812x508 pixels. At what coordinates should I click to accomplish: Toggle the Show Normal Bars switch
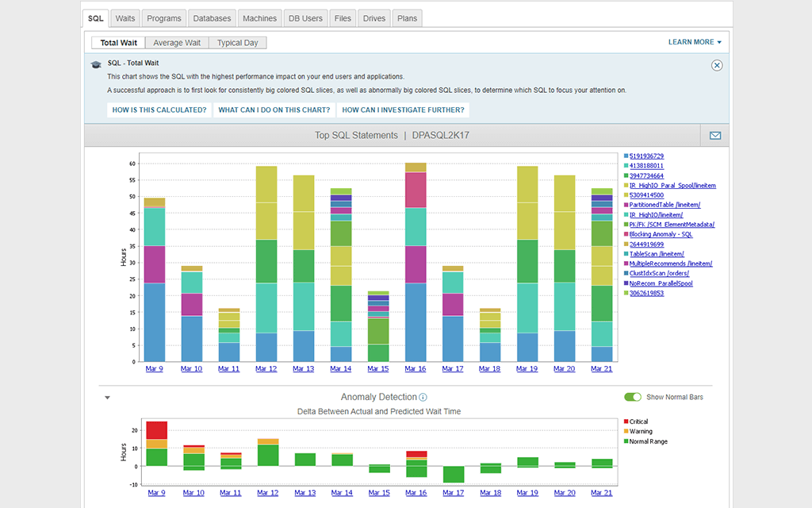click(632, 397)
